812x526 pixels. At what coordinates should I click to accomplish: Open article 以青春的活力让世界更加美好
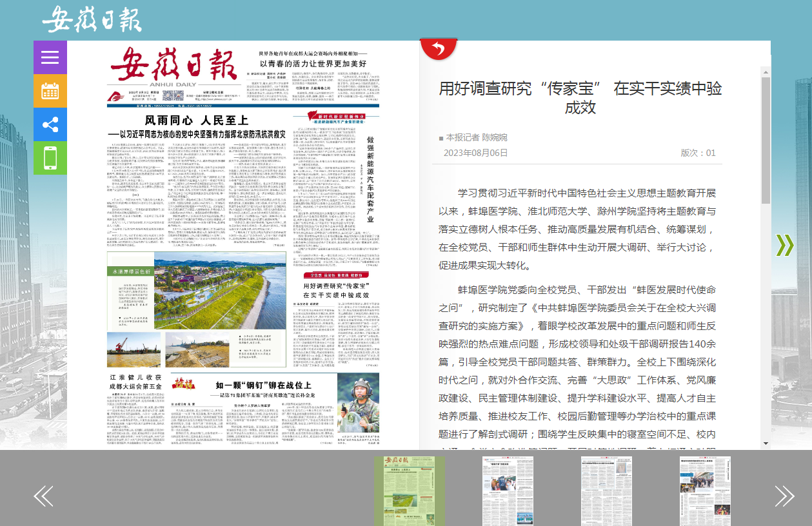(x=313, y=64)
